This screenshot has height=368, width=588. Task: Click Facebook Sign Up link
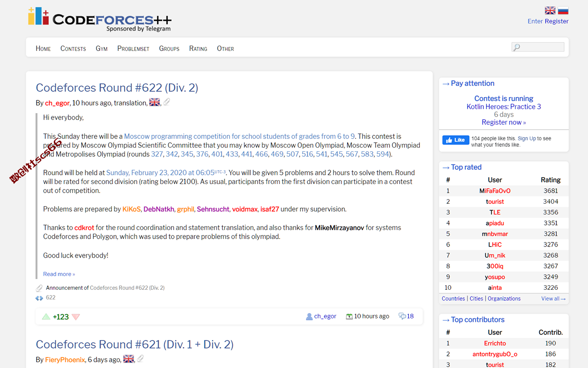pos(527,138)
